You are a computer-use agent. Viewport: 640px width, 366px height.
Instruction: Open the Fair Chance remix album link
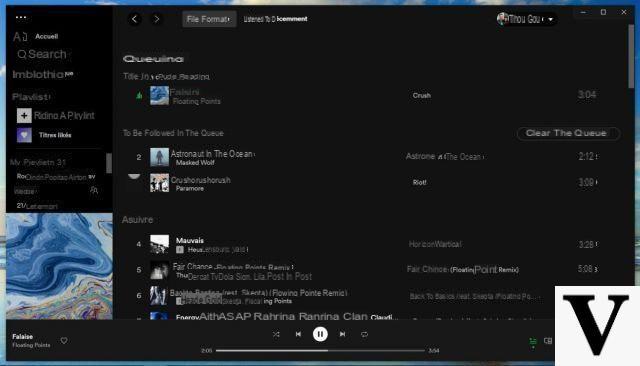click(x=462, y=269)
